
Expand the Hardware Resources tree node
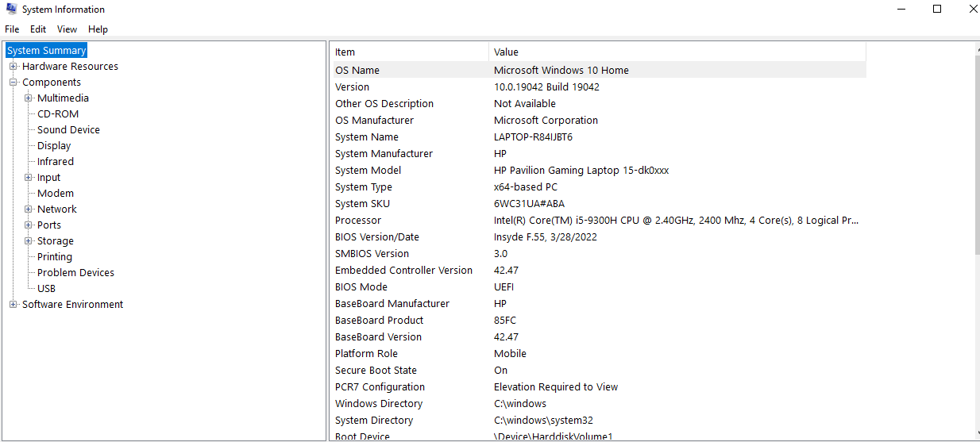pos(13,67)
